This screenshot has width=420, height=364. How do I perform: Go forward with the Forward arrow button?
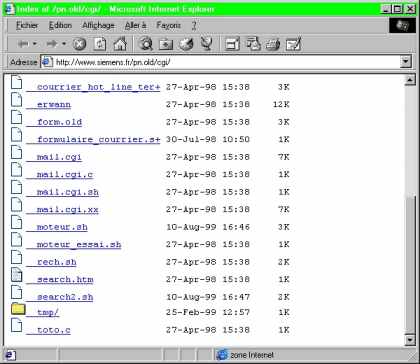click(52, 44)
